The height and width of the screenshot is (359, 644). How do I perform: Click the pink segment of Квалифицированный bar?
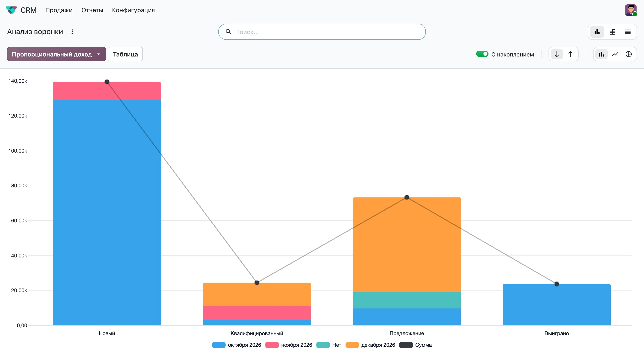pos(257,313)
